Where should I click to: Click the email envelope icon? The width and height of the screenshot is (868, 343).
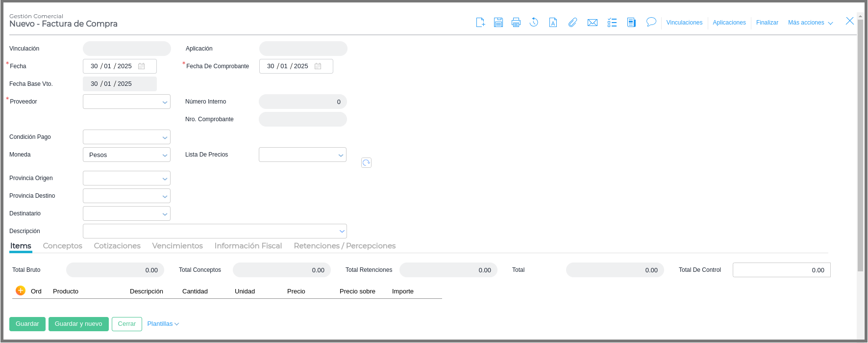[x=593, y=23]
